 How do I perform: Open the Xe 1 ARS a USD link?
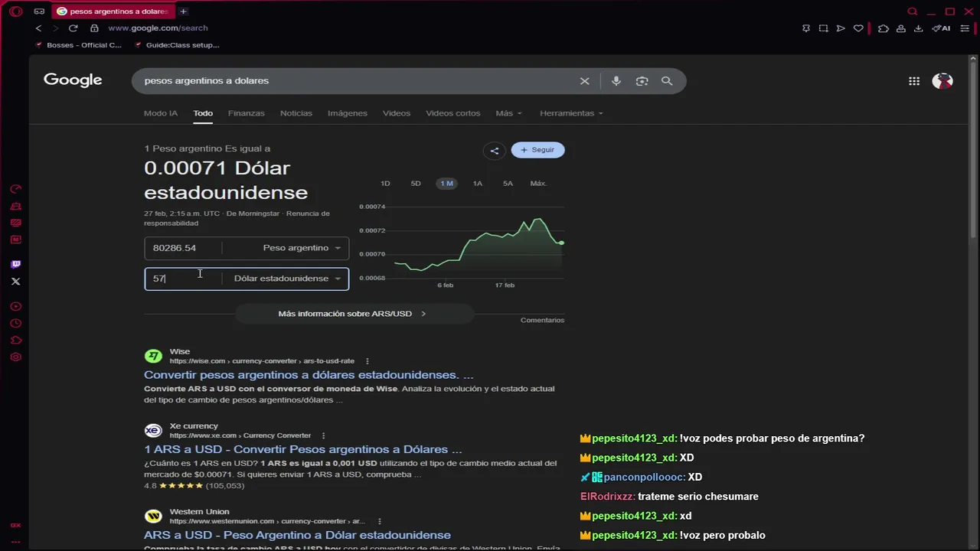tap(303, 449)
